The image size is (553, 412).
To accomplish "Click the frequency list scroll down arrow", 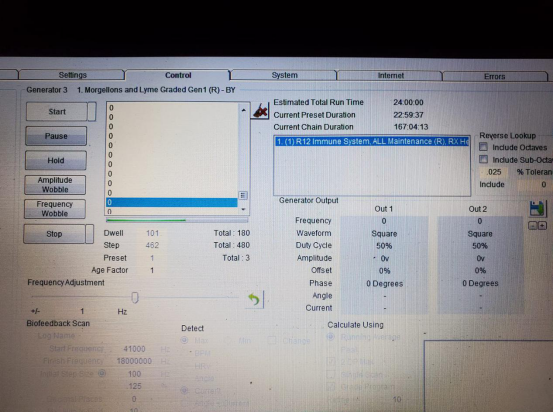I will [x=243, y=209].
